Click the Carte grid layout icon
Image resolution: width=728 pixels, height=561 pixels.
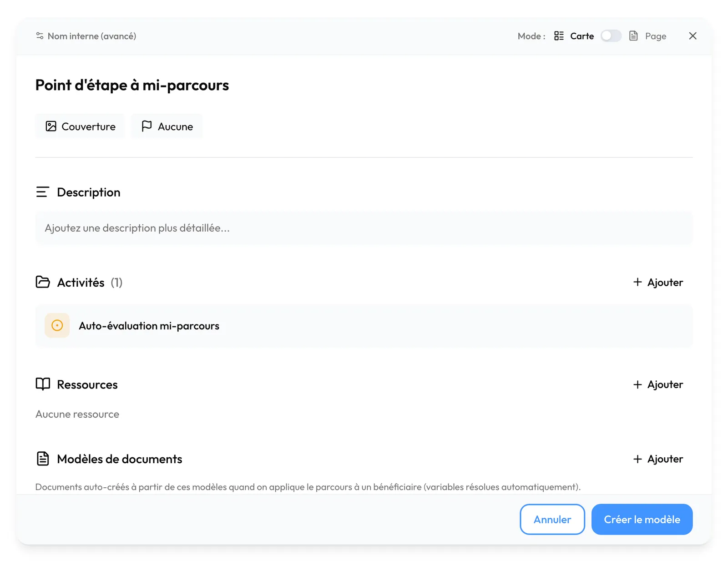[559, 36]
